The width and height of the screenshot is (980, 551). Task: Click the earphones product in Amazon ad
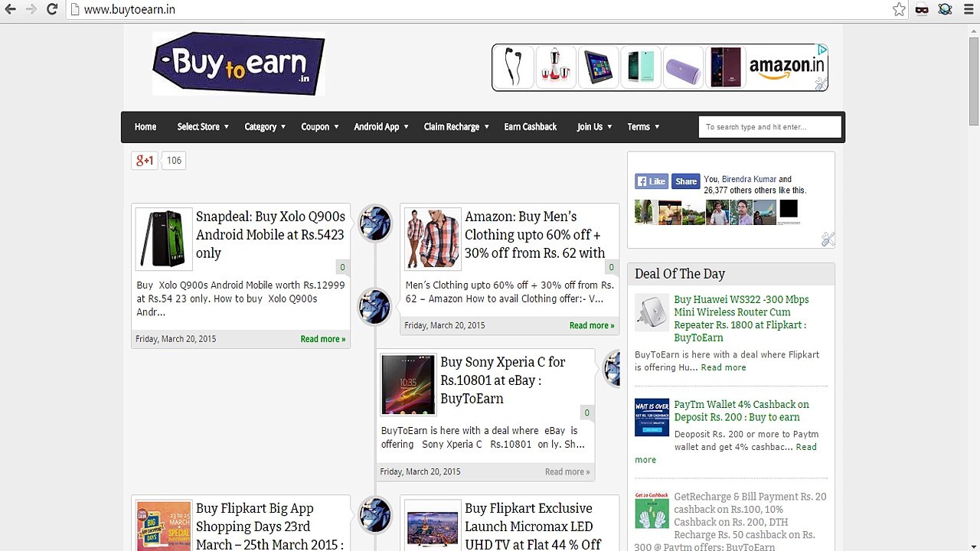click(513, 67)
